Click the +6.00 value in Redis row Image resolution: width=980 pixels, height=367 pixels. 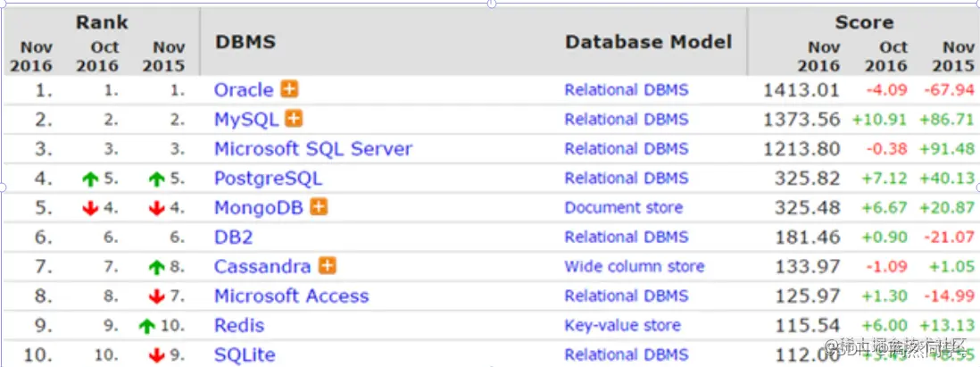pos(884,325)
